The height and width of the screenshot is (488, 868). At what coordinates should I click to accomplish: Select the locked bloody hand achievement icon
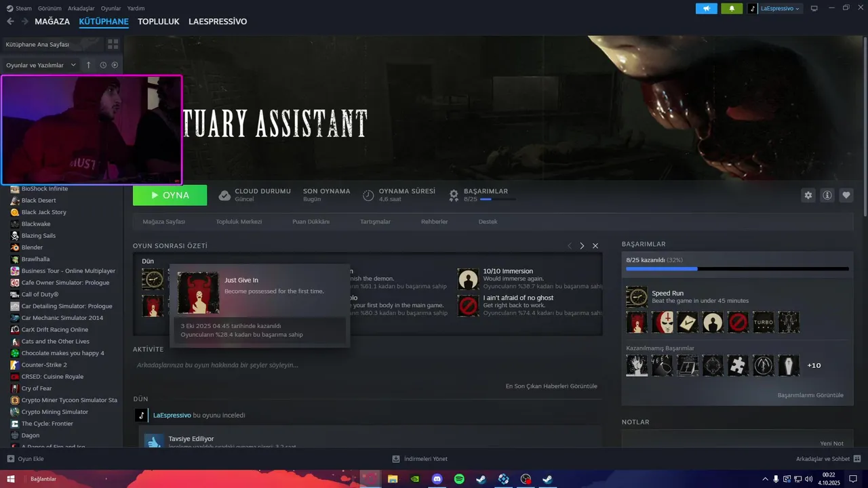(637, 365)
